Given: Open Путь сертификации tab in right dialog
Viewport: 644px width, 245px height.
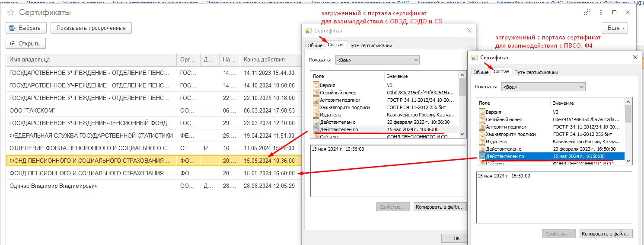Looking at the screenshot, I should [x=536, y=72].
